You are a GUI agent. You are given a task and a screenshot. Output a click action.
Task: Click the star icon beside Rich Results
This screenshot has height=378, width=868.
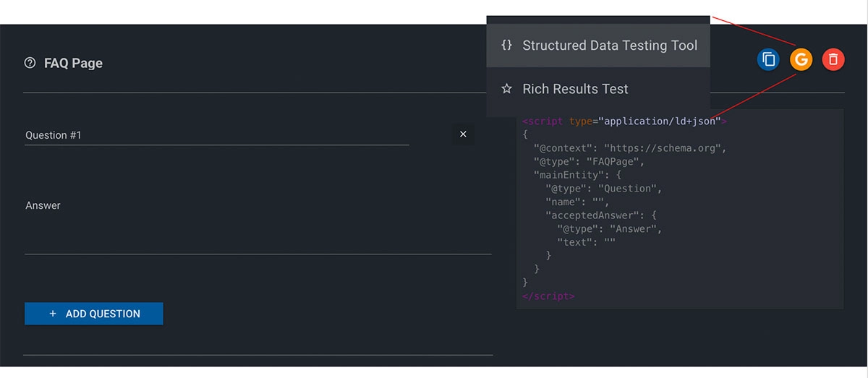coord(507,89)
